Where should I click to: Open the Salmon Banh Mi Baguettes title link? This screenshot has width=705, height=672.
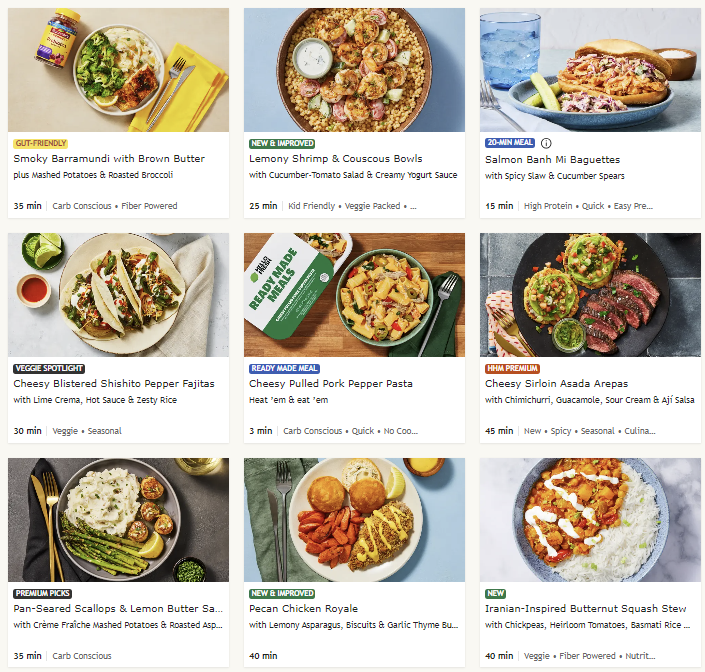(x=553, y=160)
